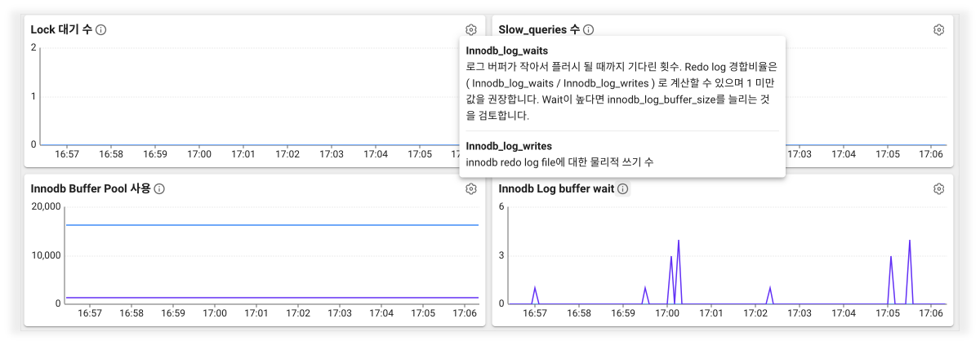Open gear settings for Innodb Buffer Pool panel
This screenshot has width=980, height=345.
[471, 189]
